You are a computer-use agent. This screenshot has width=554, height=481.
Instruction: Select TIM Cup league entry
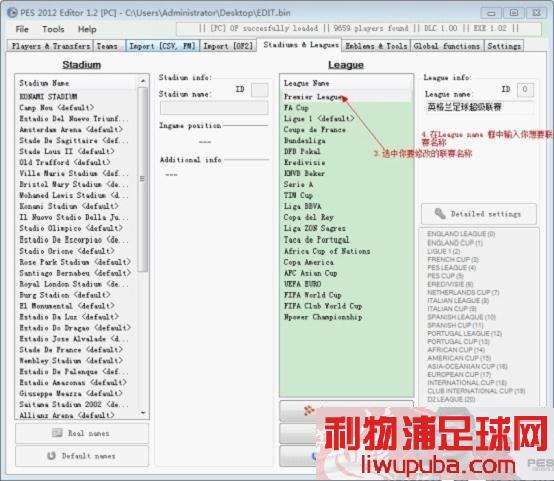(346, 195)
